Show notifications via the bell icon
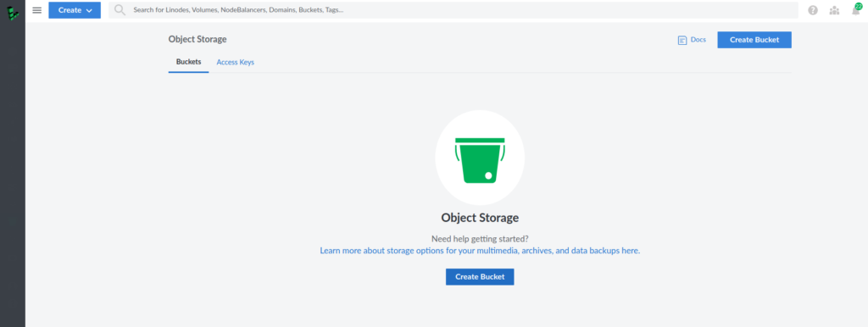This screenshot has width=868, height=327. pyautogui.click(x=856, y=10)
